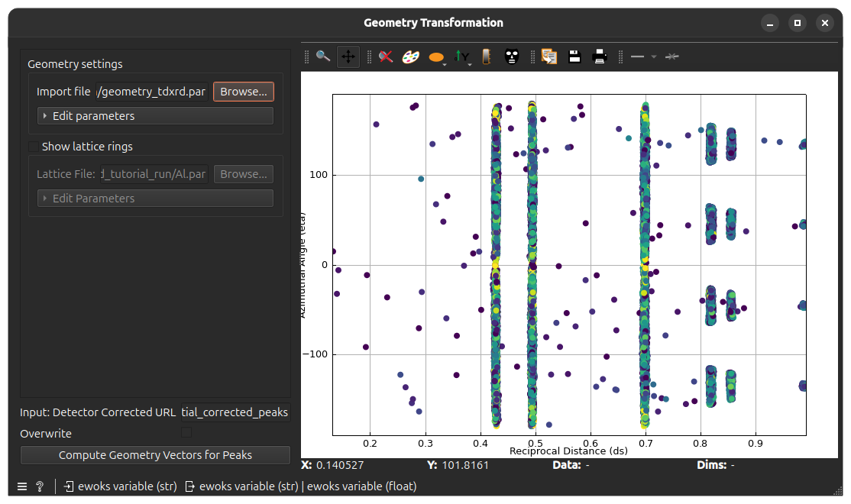The height and width of the screenshot is (504, 851).
Task: Click the Geometry settings heading
Action: [75, 64]
